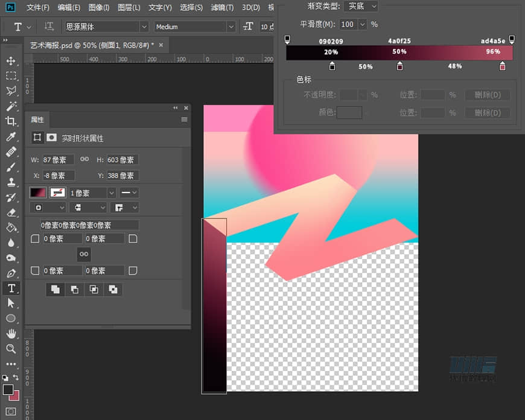Screen dimensions: 525x420
Task: Select the Zoom magnifier tool
Action: (x=11, y=349)
